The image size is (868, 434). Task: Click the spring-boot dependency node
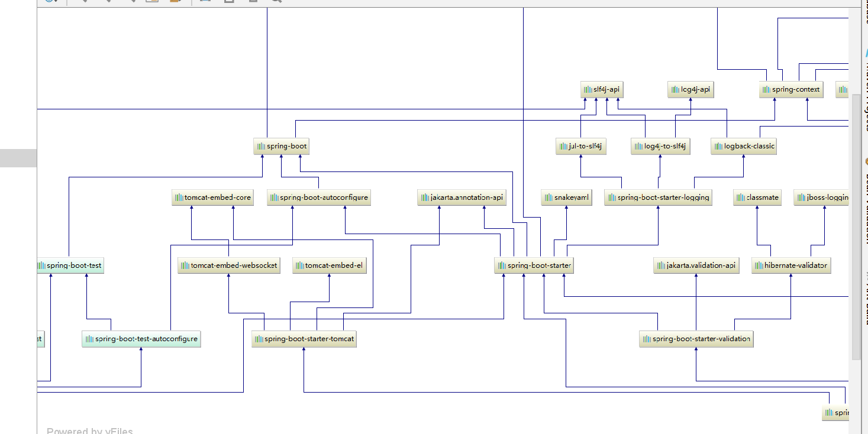(281, 146)
